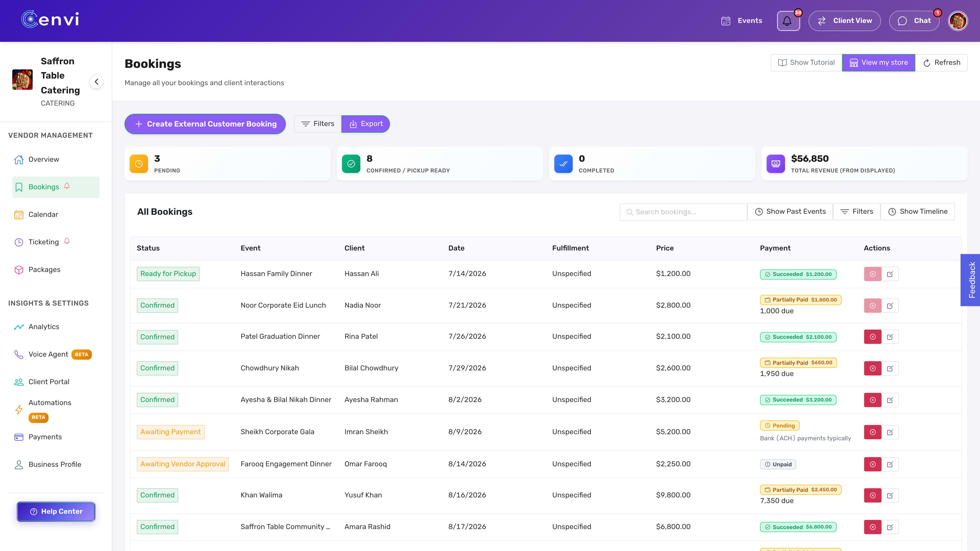Open the Help Center
The width and height of the screenshot is (980, 551).
tap(56, 512)
